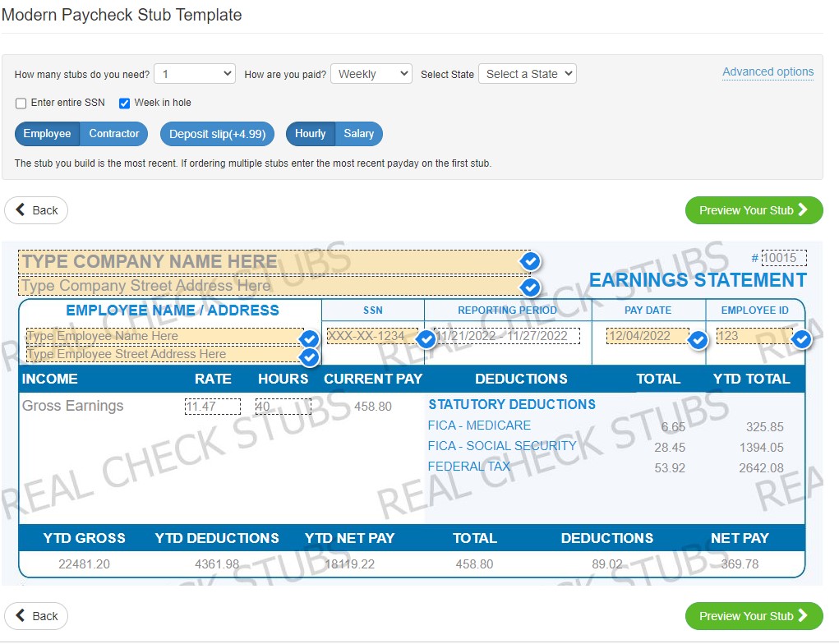Image resolution: width=839 pixels, height=644 pixels.
Task: Go back using the bottom Back button
Action: [x=36, y=616]
